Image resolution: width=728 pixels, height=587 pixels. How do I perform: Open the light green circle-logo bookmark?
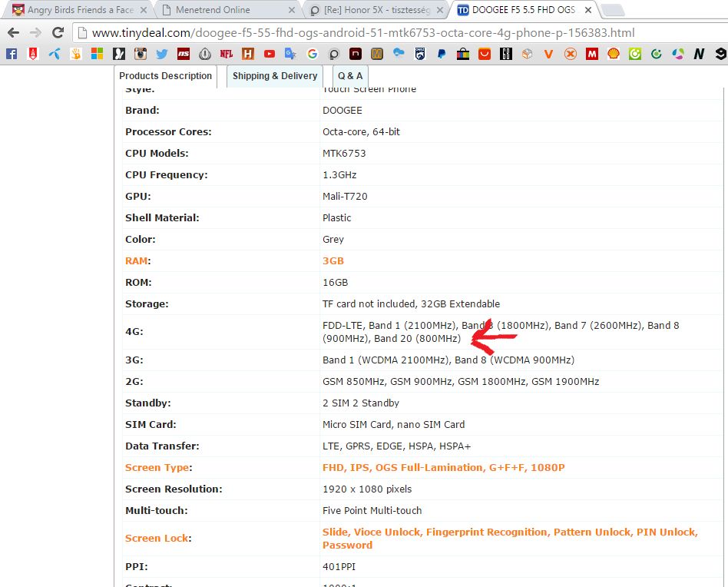click(x=635, y=54)
